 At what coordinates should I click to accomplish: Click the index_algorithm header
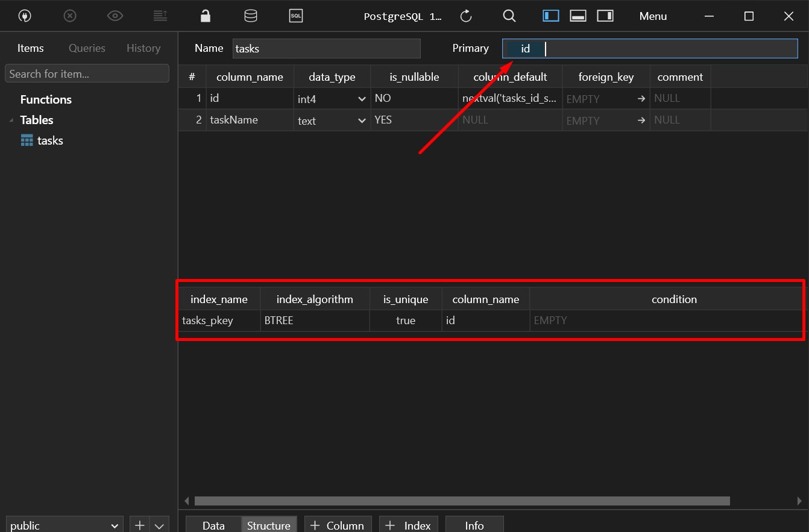[x=315, y=299]
